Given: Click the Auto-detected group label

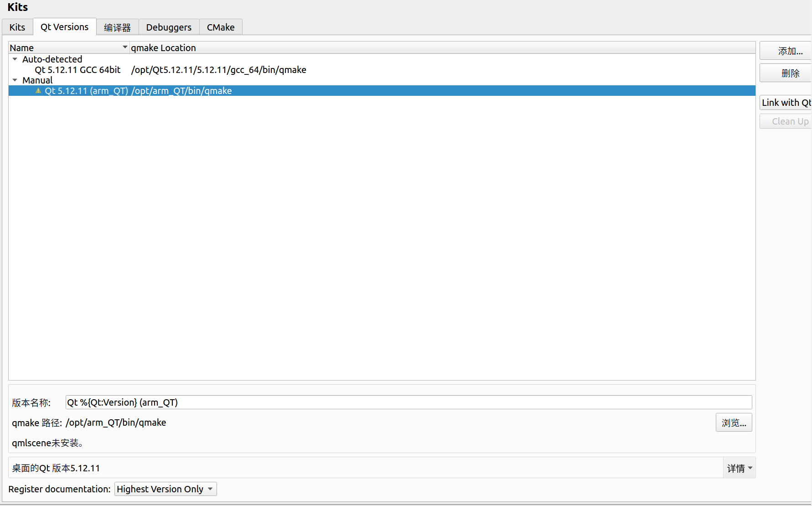Looking at the screenshot, I should tap(52, 59).
